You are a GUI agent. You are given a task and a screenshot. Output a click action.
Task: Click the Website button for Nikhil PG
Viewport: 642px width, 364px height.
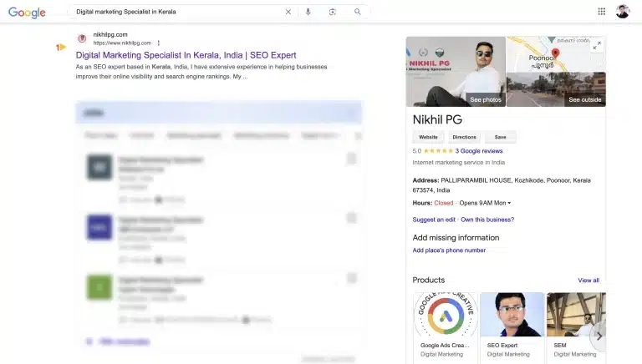428,137
